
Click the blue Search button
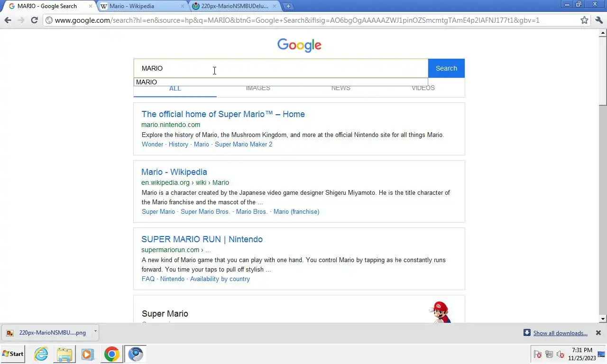tap(446, 68)
